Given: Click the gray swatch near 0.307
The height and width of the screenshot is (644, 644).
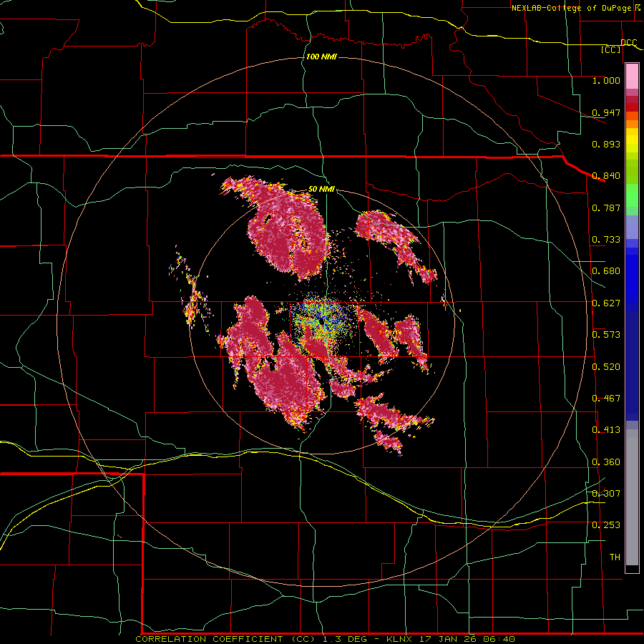Looking at the screenshot, I should pos(632,497).
